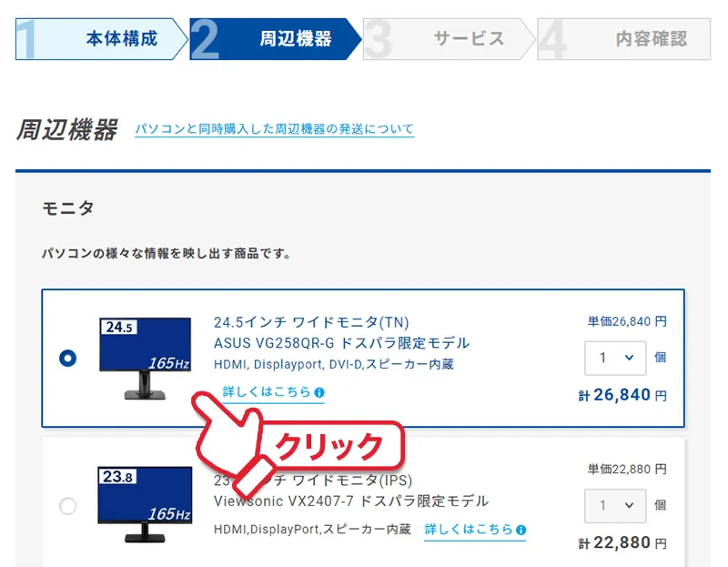The height and width of the screenshot is (567, 728).
Task: Click the ASUS 24.5 inch monitor image
Action: click(145, 359)
